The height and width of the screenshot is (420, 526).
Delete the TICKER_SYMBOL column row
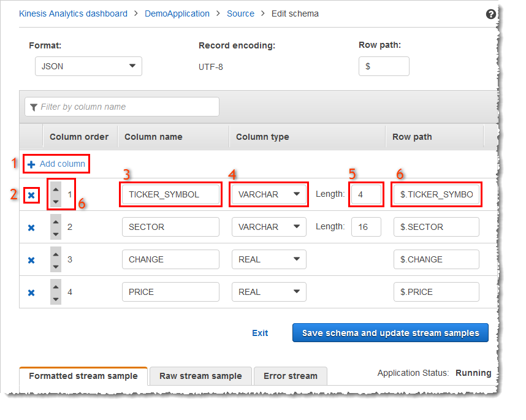tap(31, 194)
